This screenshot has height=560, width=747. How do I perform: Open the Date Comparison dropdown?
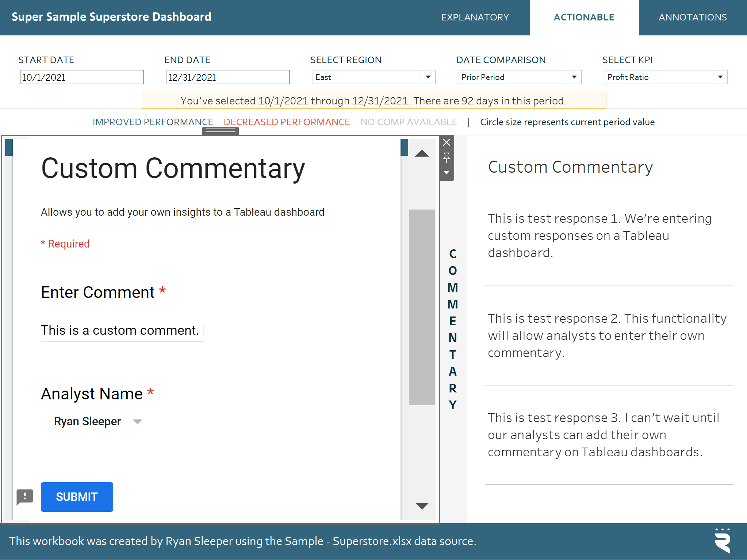pyautogui.click(x=520, y=77)
